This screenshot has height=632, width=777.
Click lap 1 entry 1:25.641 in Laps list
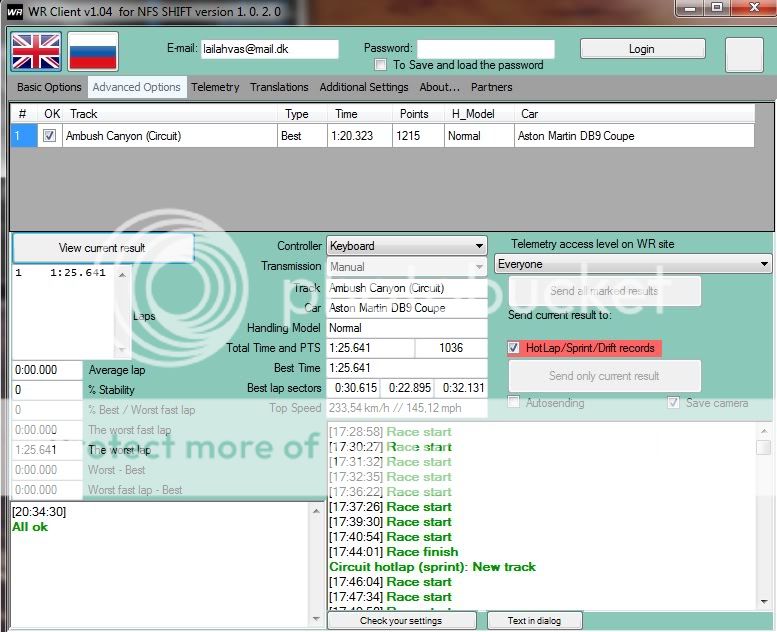[61, 273]
